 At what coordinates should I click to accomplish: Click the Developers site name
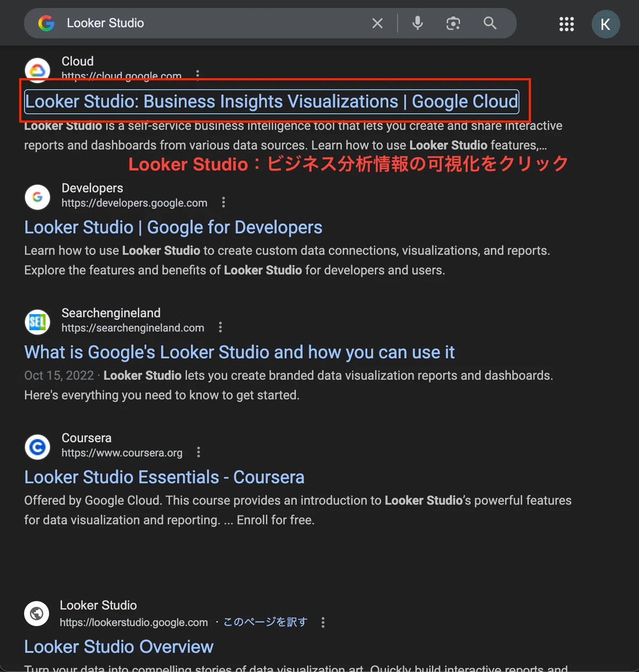(92, 188)
